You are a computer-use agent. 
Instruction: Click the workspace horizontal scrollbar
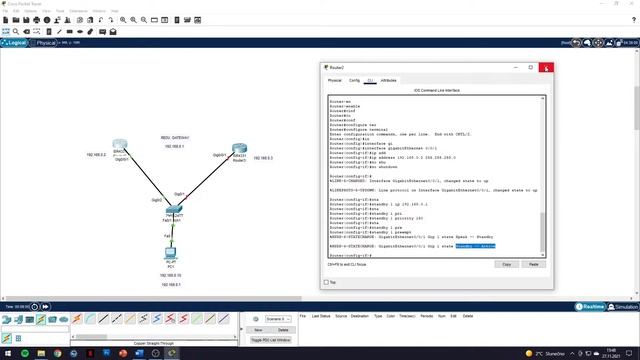point(153,298)
